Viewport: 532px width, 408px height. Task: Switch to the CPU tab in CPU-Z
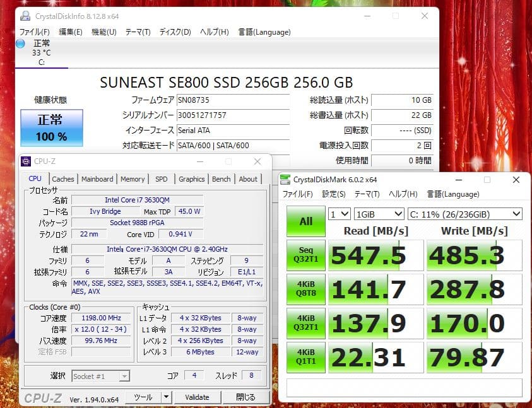click(x=35, y=178)
